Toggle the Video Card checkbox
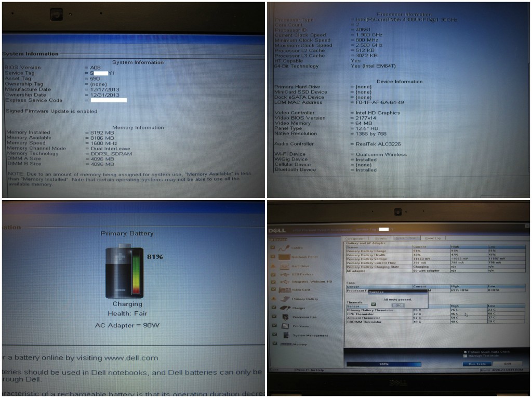The image size is (532, 398). [273, 289]
